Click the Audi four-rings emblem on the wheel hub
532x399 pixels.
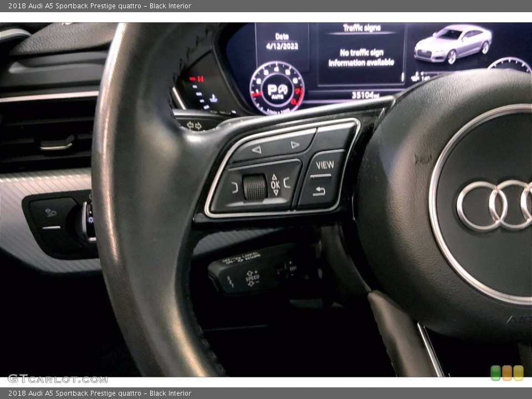[x=495, y=205]
